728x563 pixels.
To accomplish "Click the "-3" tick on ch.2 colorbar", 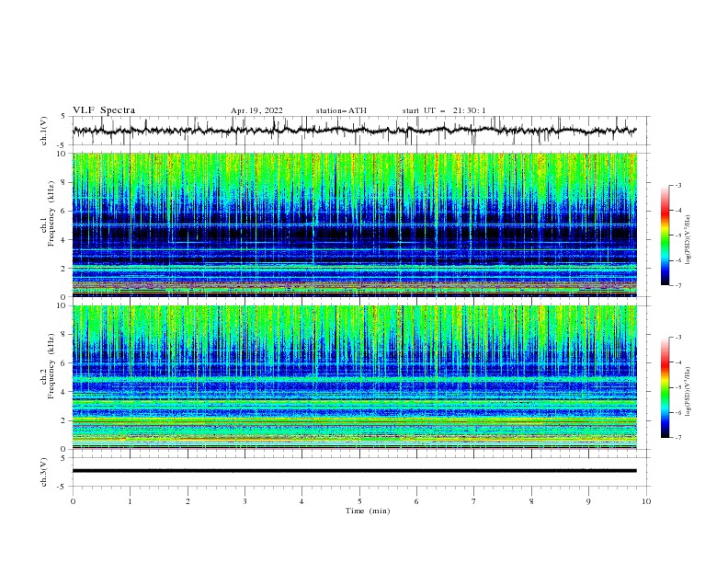I will click(x=678, y=338).
